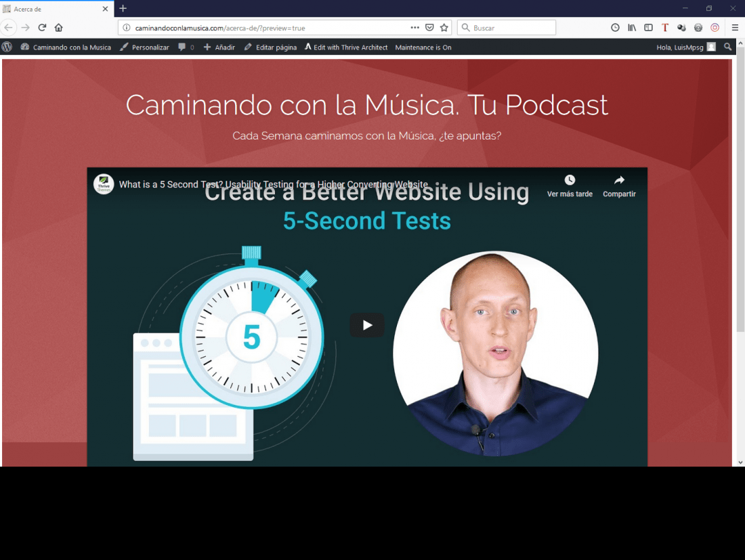The height and width of the screenshot is (560, 745).
Task: Click Compartir on the video
Action: click(x=619, y=186)
